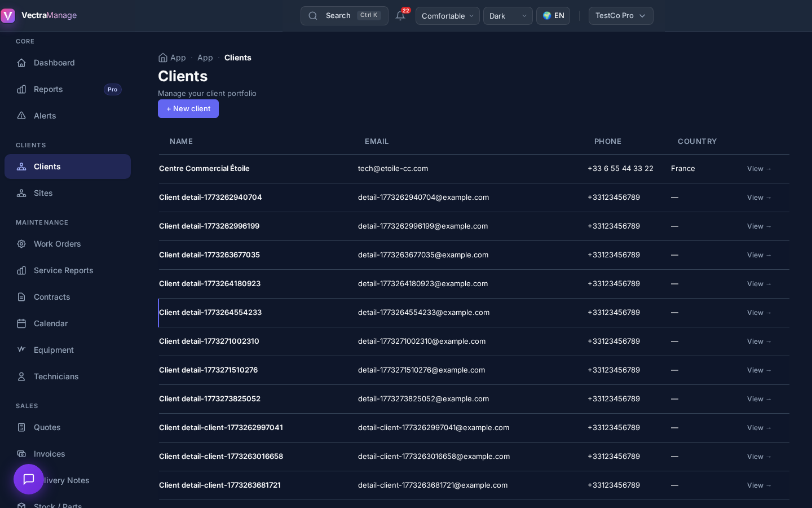The height and width of the screenshot is (508, 812).
Task: Click the VectraManage logo icon
Action: click(x=8, y=15)
